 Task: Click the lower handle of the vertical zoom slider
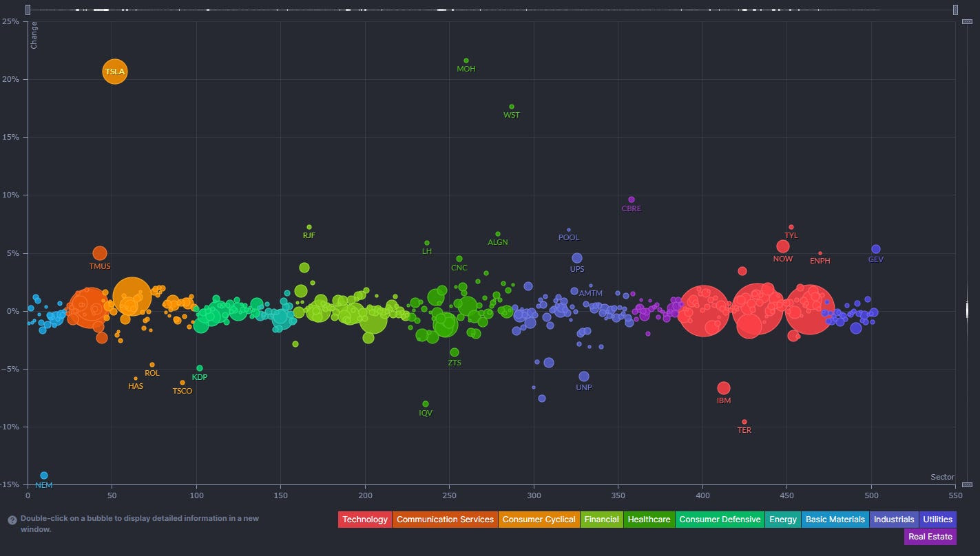tap(967, 484)
